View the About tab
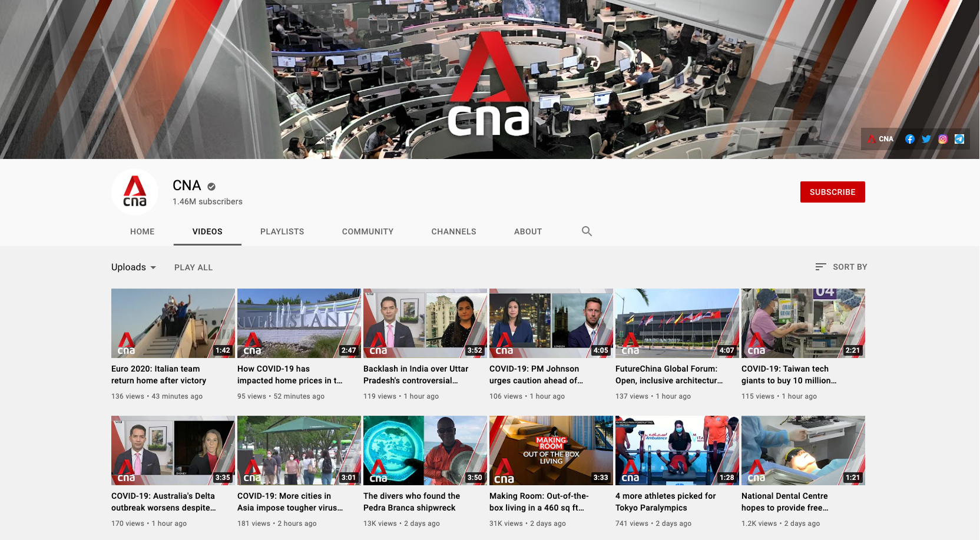Image resolution: width=980 pixels, height=540 pixels. pyautogui.click(x=528, y=231)
